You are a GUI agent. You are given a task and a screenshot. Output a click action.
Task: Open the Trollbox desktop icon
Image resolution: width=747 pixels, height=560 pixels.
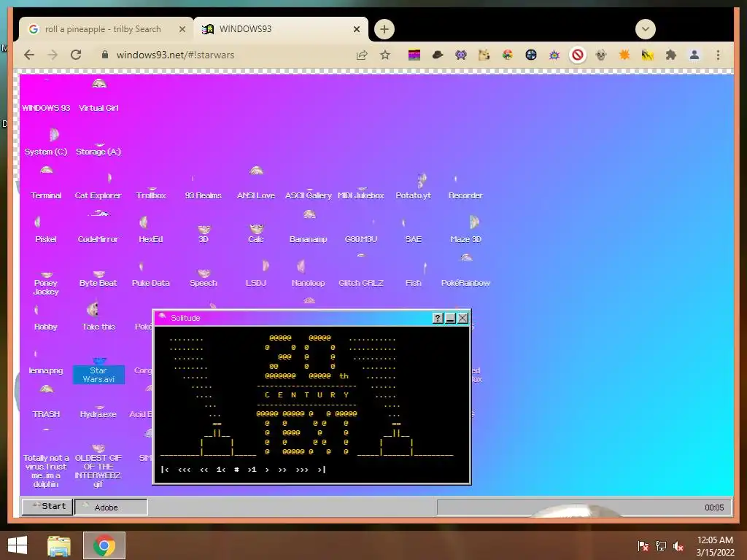point(151,192)
